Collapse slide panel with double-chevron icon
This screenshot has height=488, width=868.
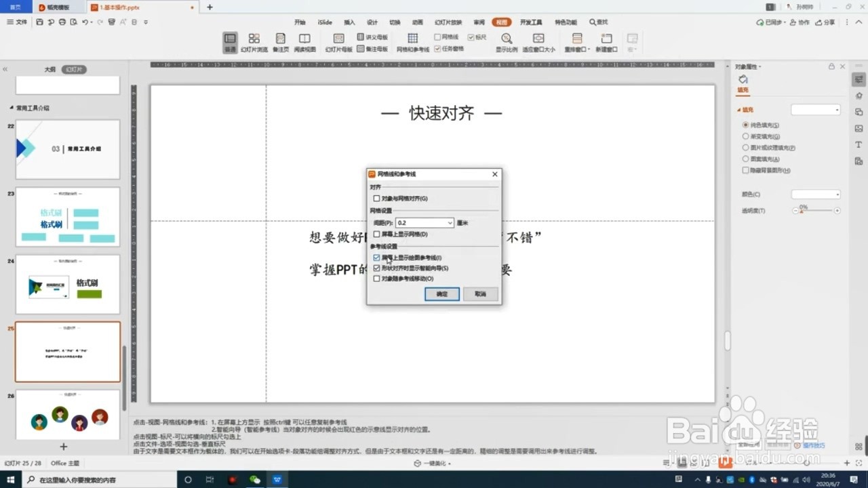pos(5,69)
